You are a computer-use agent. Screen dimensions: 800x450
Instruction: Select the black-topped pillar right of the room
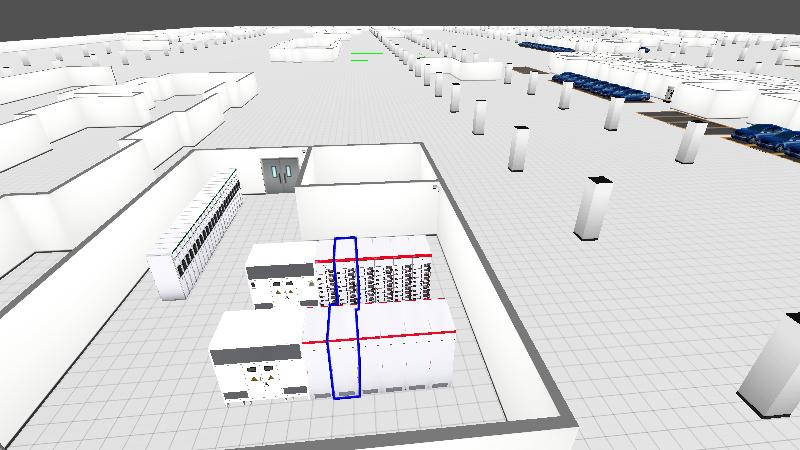(x=594, y=208)
